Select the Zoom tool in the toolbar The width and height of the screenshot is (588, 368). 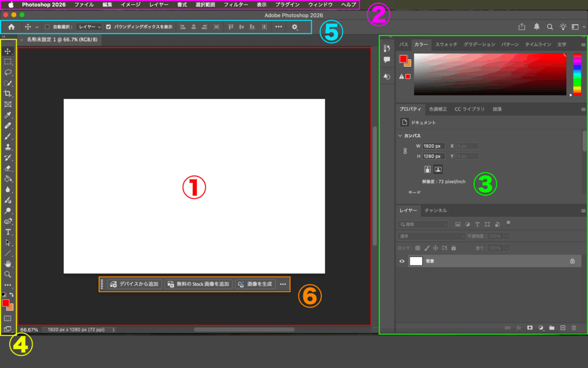tap(8, 274)
